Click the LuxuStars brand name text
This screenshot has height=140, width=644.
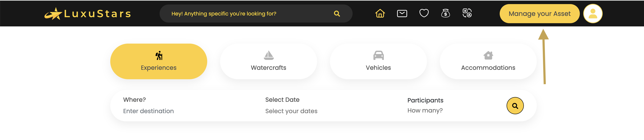(x=98, y=14)
